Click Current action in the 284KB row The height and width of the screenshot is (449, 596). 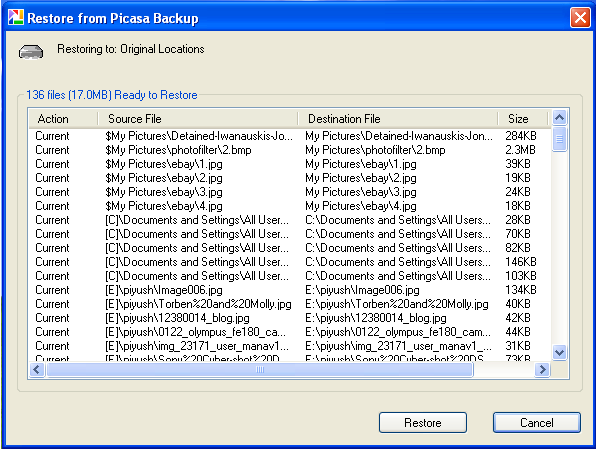coord(52,136)
